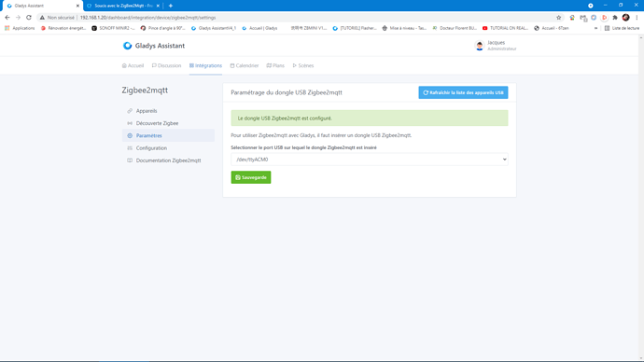
Task: Click the Gmail extension icon
Action: (x=582, y=18)
